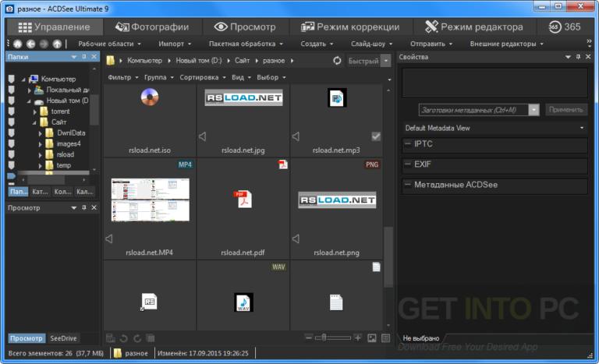This screenshot has height=364, width=599.
Task: Toggle easy-select marker beside rsload folder
Action: coord(12,154)
